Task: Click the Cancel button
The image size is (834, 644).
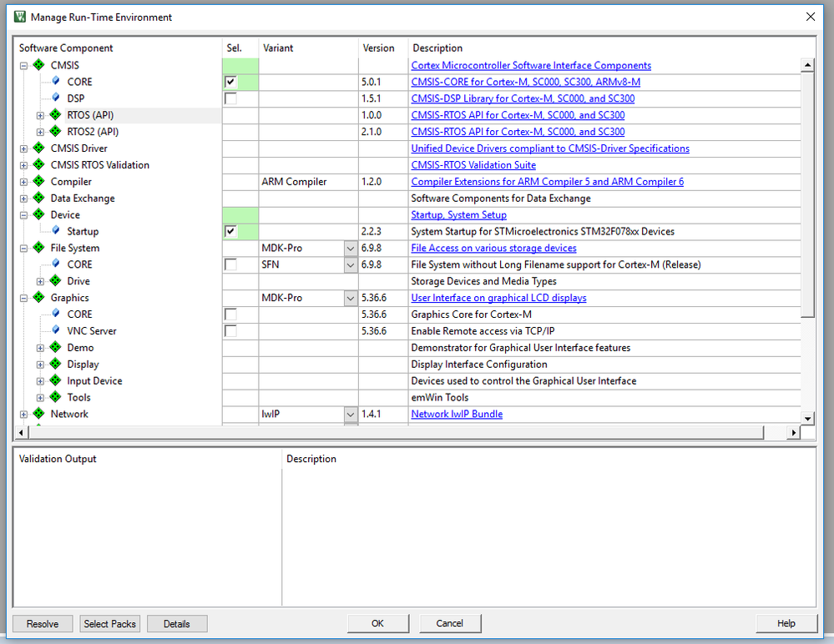Action: 449,623
